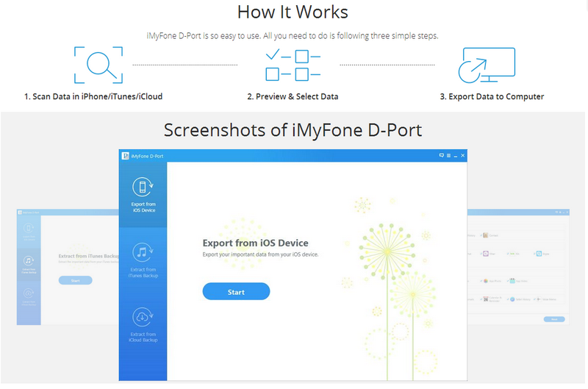Click 'Screenshots of iMyFone D-Port' heading

pyautogui.click(x=293, y=130)
